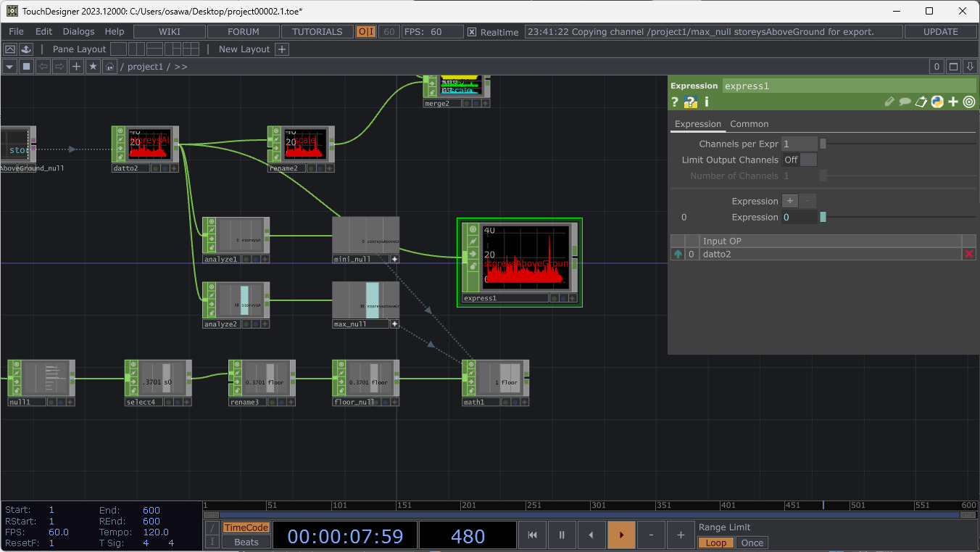
Task: Open Python help for Expression CHOP
Action: pos(691,102)
